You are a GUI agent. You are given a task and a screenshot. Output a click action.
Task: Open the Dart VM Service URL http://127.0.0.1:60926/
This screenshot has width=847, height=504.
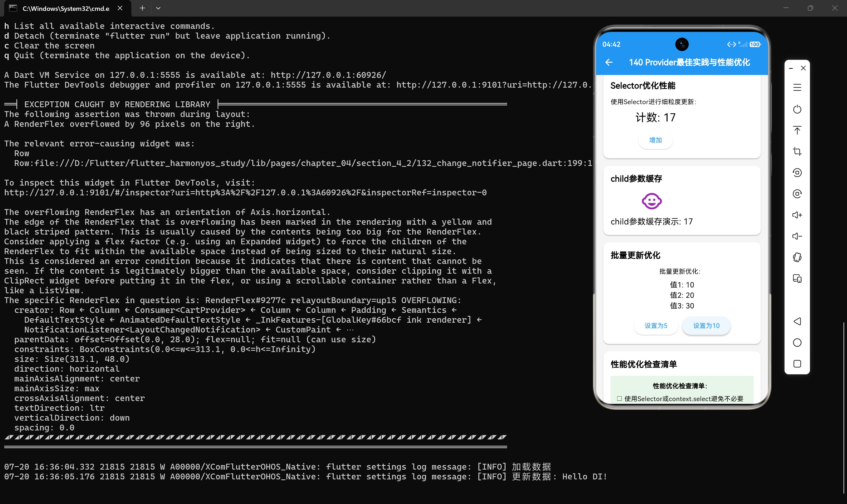(328, 75)
